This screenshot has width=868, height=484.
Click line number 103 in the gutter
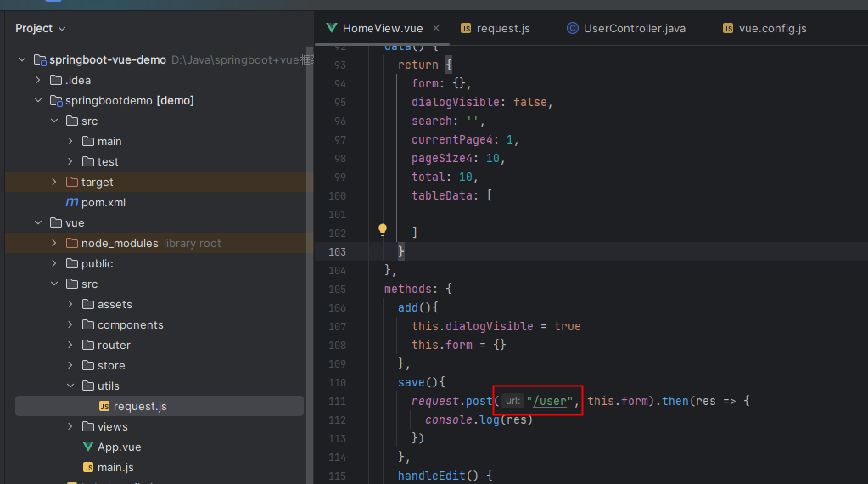pos(337,251)
